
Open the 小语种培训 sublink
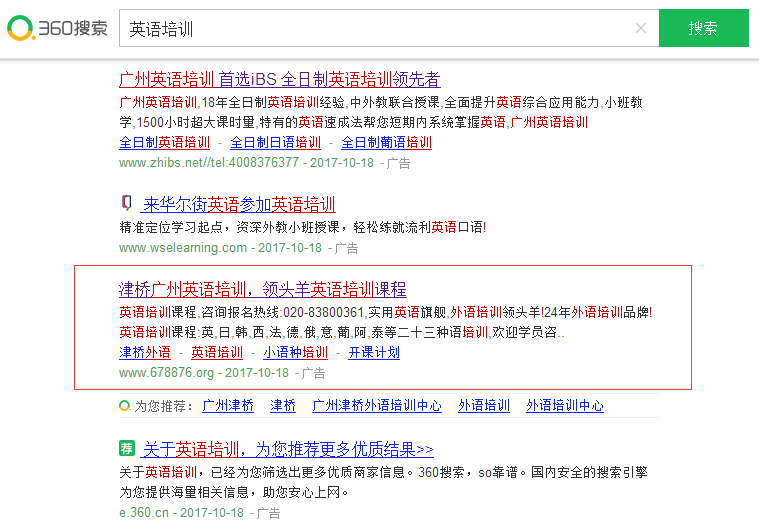[295, 353]
